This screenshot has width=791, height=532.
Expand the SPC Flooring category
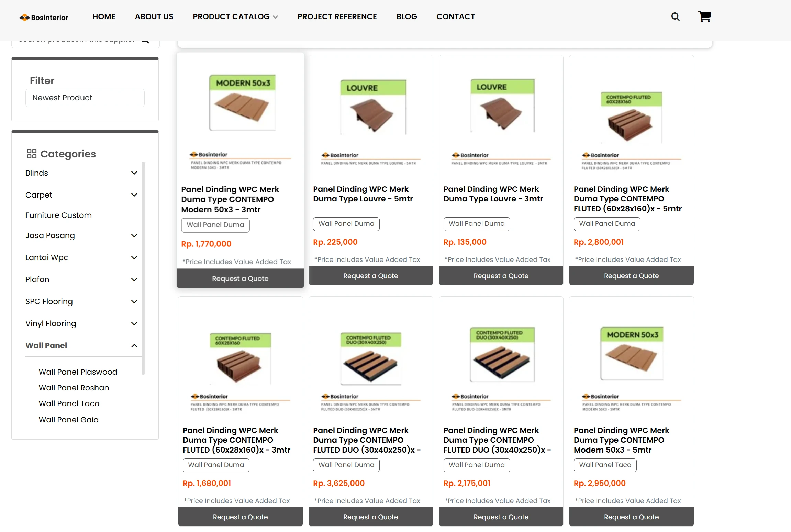(x=134, y=301)
